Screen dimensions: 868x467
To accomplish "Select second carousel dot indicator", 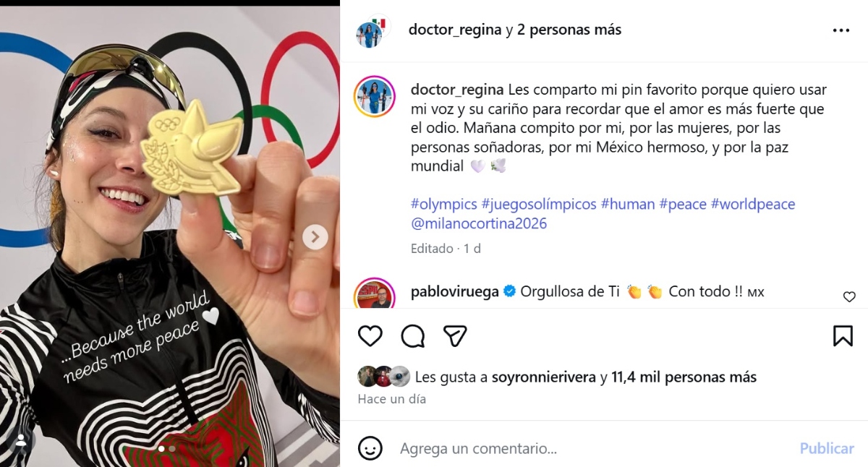I will 171,449.
